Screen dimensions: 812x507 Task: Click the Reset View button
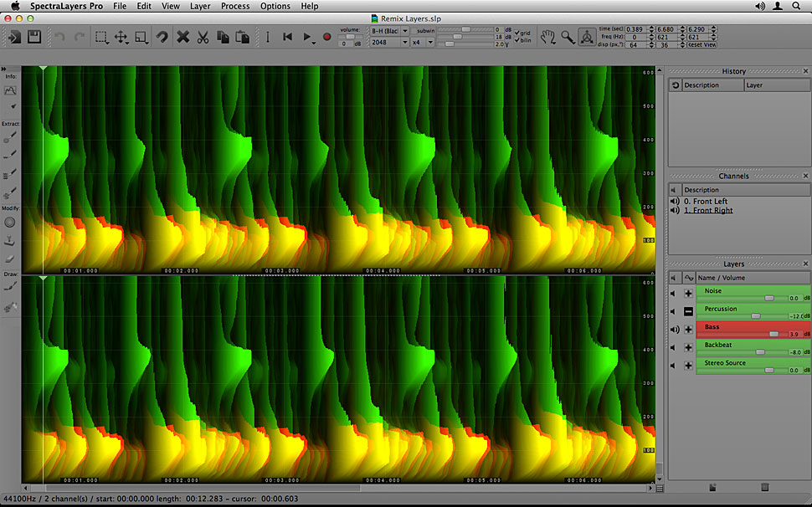702,44
